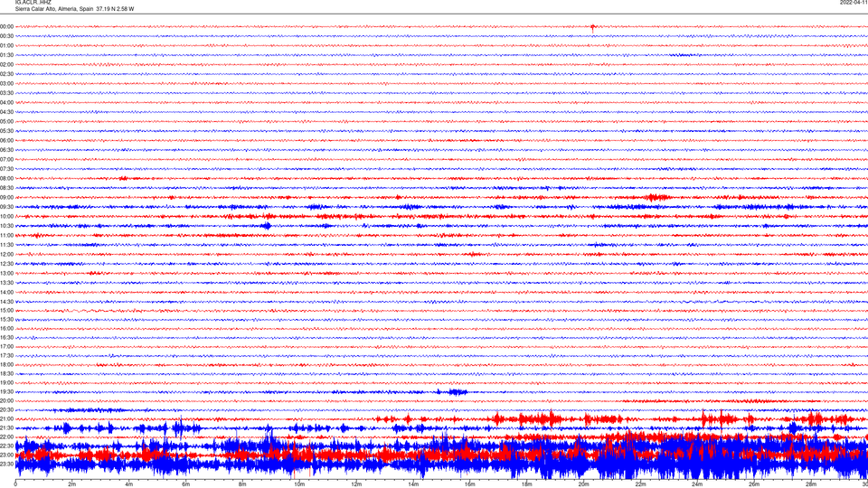Click the 16m tick on the minutes axis
Screen dimensions: 868x488
pyautogui.click(x=470, y=484)
